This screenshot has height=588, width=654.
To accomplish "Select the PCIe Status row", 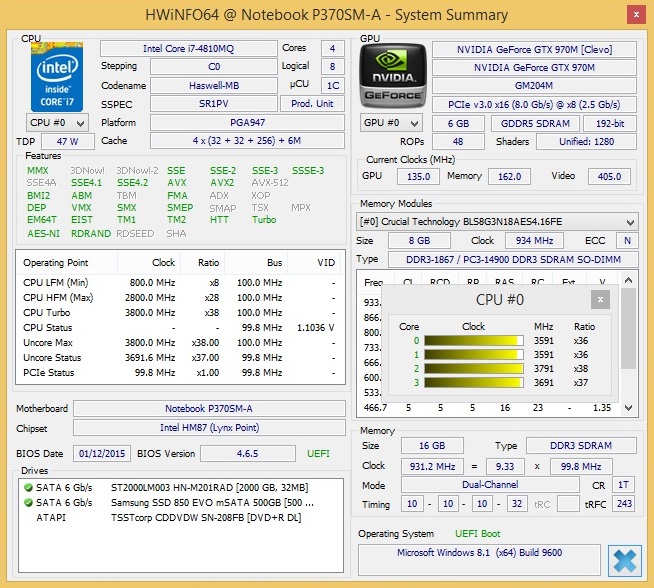I will pos(180,373).
